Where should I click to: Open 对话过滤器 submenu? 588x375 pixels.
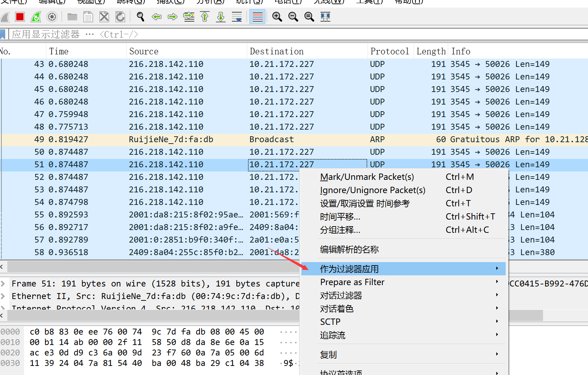coord(404,296)
